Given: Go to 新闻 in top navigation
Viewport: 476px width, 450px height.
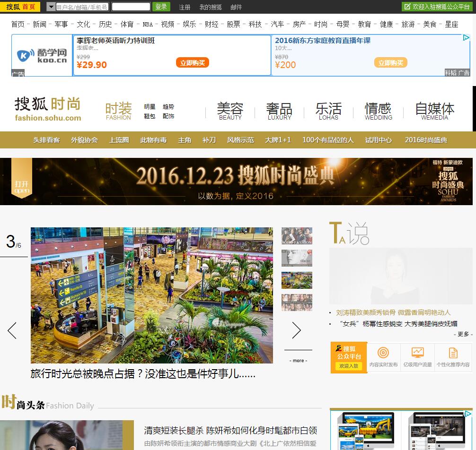Looking at the screenshot, I should point(39,24).
